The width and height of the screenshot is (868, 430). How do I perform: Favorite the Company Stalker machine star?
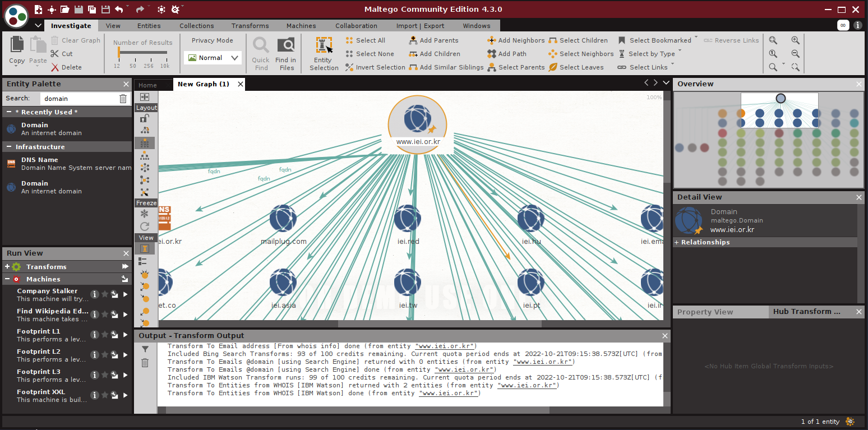coord(105,294)
